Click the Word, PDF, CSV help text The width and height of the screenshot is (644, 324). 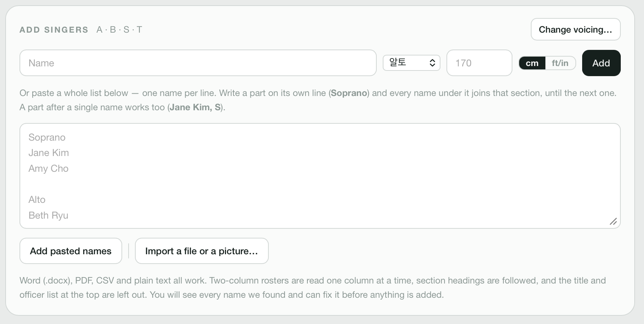(x=313, y=288)
